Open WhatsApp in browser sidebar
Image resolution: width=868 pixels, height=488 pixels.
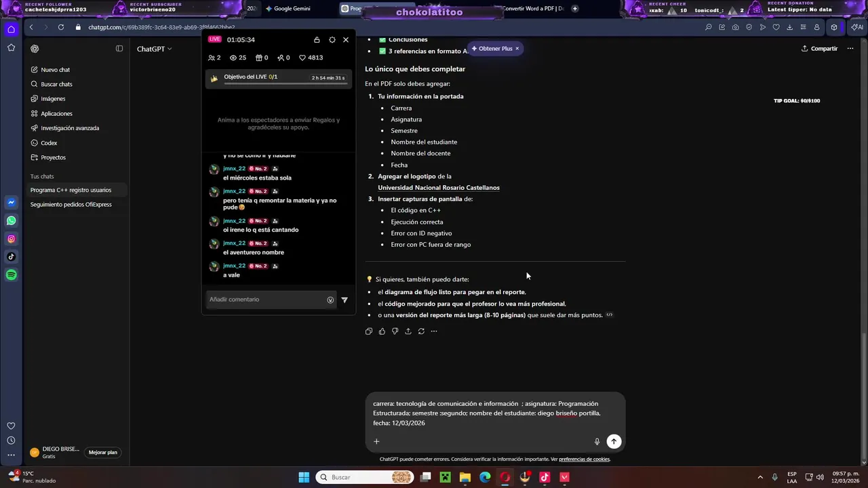(11, 220)
